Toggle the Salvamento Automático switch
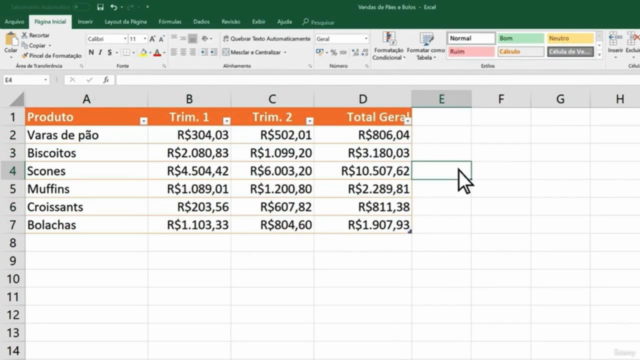640x360 pixels. tap(80, 7)
